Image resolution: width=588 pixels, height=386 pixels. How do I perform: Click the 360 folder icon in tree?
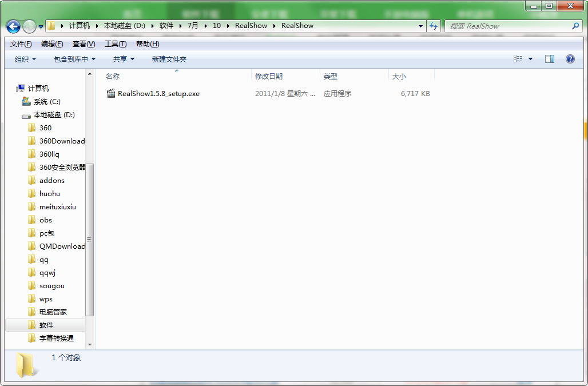coord(32,128)
